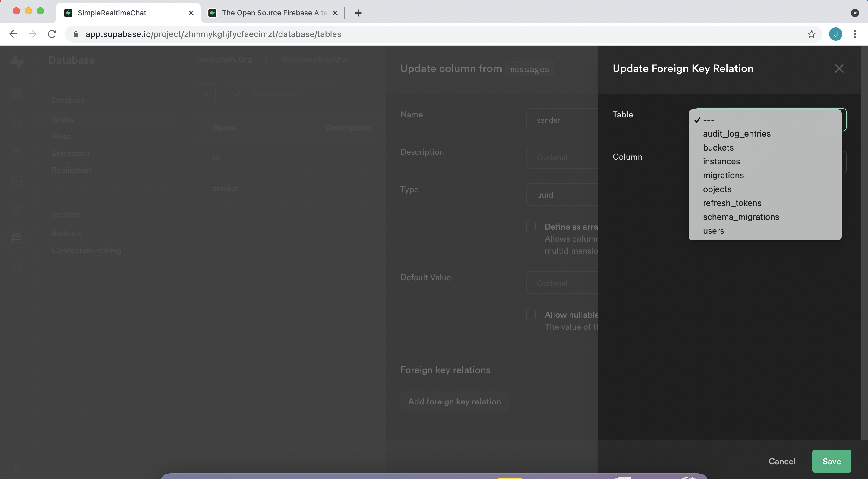Screen dimensions: 868x479
Task: Open Tables in the Database menu
Action: click(x=63, y=119)
